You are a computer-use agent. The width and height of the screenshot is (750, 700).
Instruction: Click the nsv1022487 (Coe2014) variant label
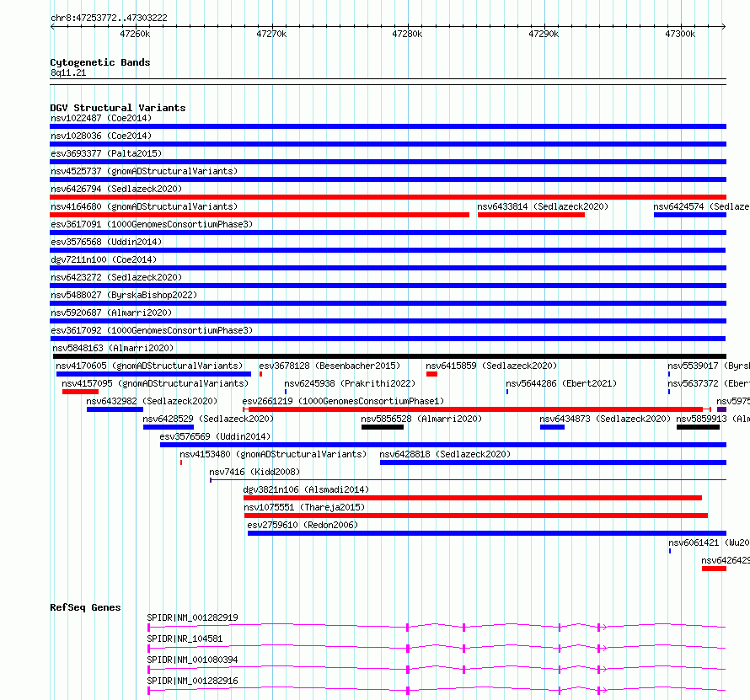click(x=101, y=118)
